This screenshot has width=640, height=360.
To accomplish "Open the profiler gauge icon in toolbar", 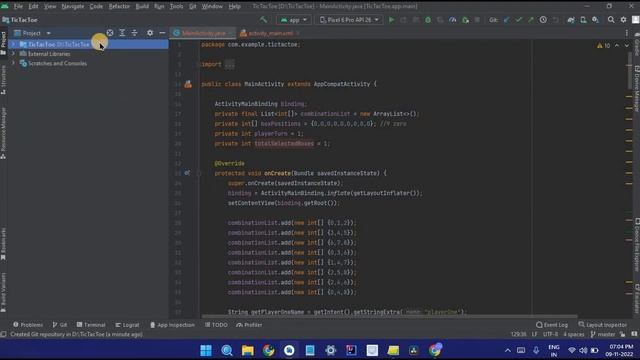I will click(x=453, y=20).
